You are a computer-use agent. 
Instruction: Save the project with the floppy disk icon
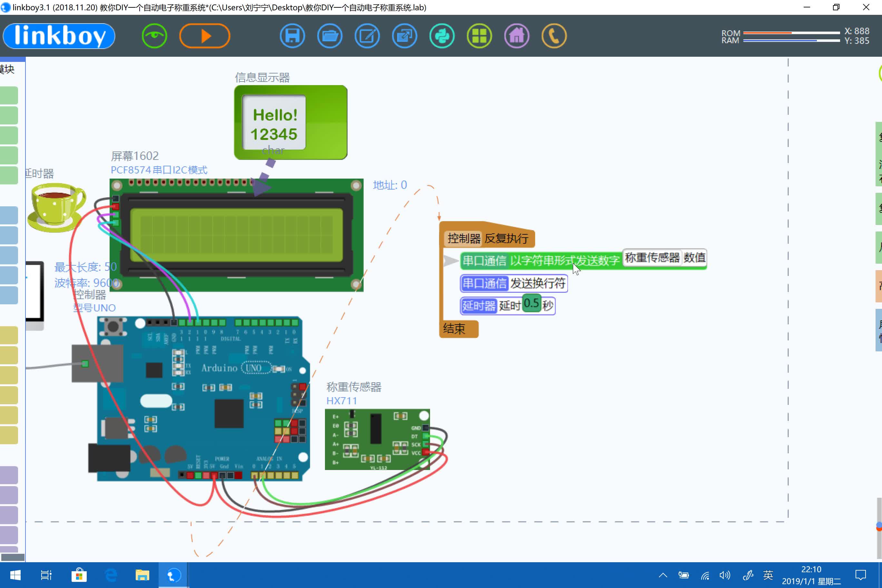coord(292,36)
